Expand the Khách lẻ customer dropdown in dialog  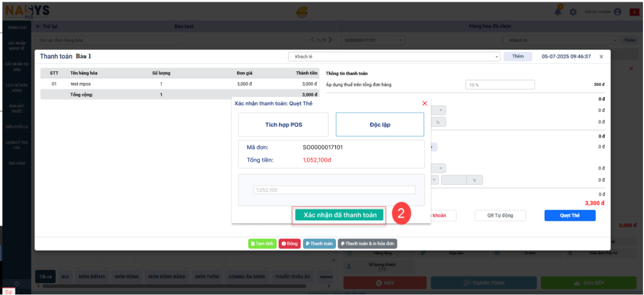[497, 57]
